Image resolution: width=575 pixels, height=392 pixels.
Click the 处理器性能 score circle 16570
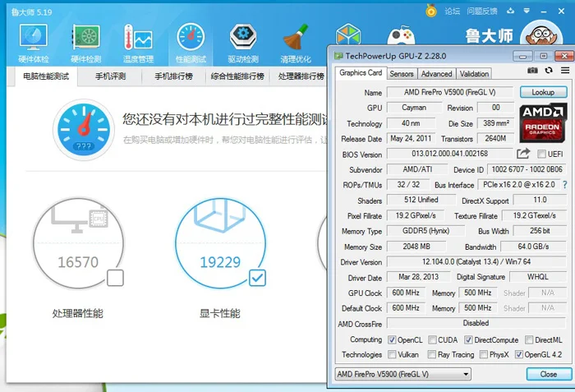point(78,243)
